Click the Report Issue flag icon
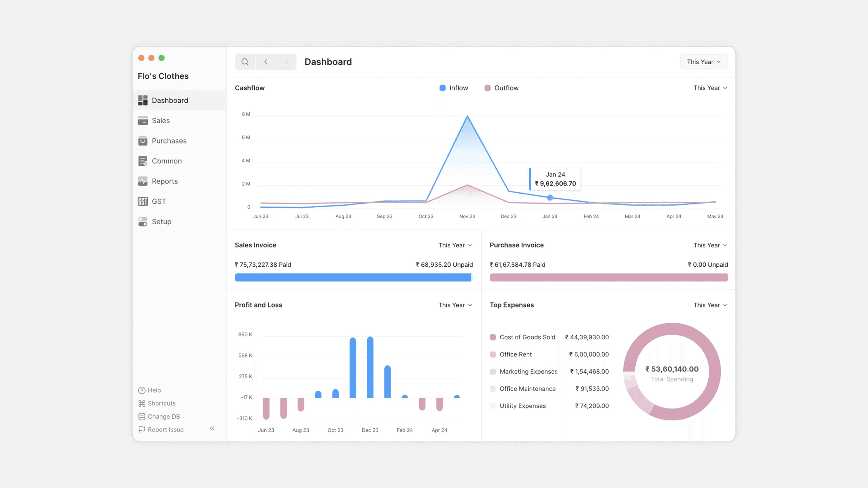Image resolution: width=868 pixels, height=488 pixels. 142,430
